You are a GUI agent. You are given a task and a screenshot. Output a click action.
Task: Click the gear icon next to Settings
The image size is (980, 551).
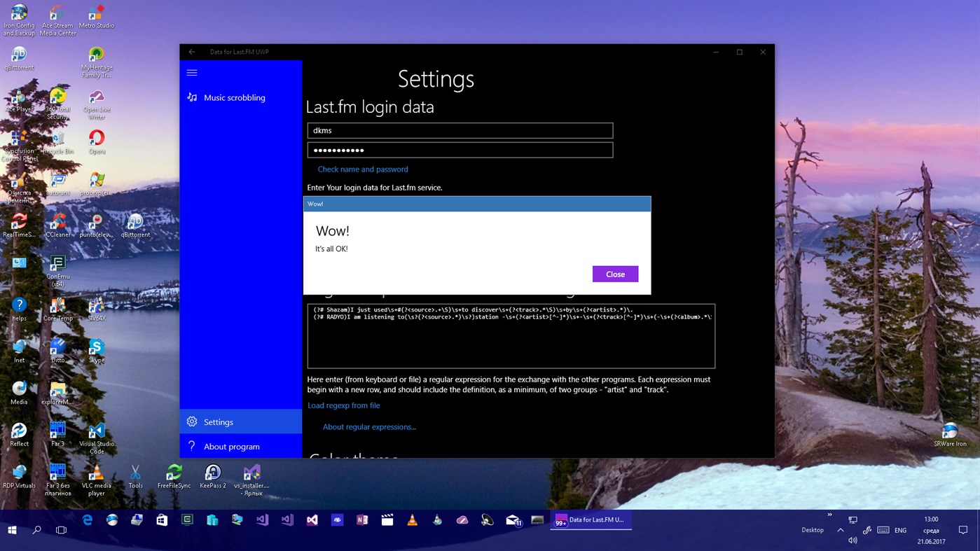coord(191,421)
